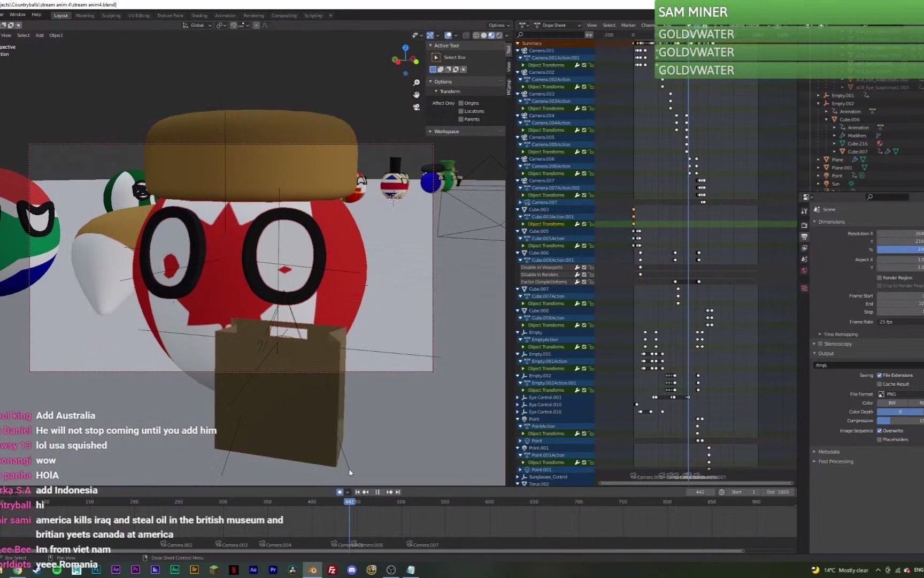Jump to next keyframe in timeline

click(x=389, y=492)
